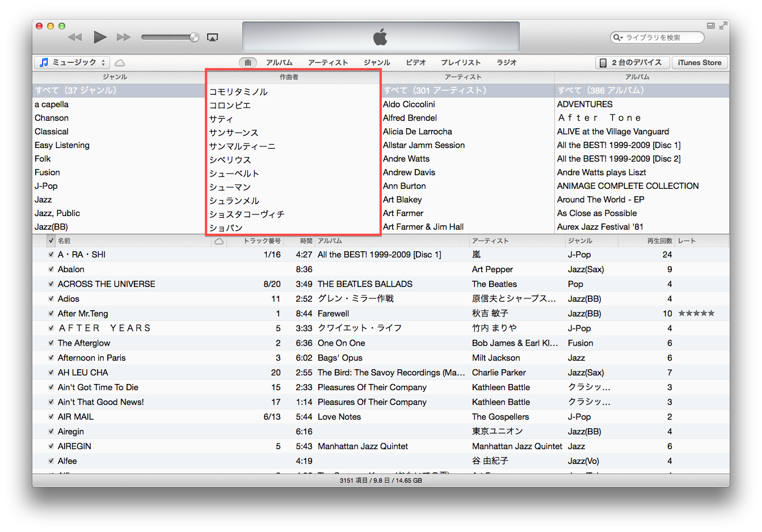Adjust the volume slider knob
This screenshot has height=532, width=762.
194,37
